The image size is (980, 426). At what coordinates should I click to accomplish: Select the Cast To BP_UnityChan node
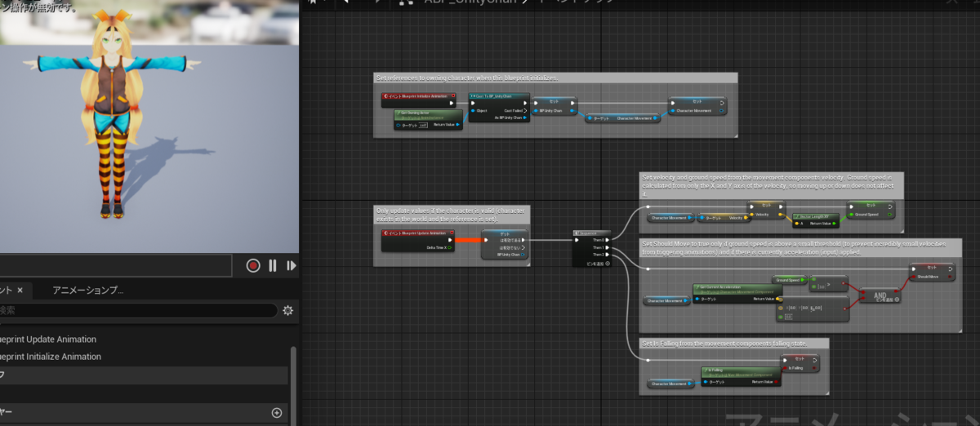pos(499,107)
